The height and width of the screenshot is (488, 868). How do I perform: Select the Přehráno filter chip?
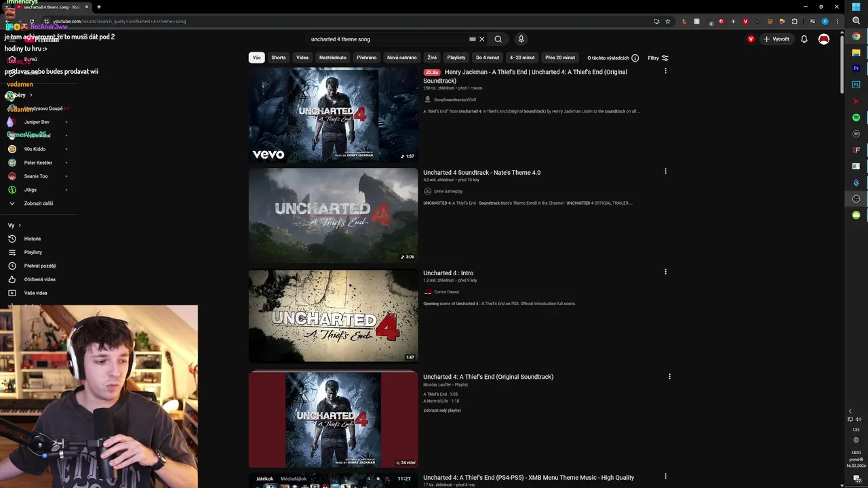(x=367, y=58)
